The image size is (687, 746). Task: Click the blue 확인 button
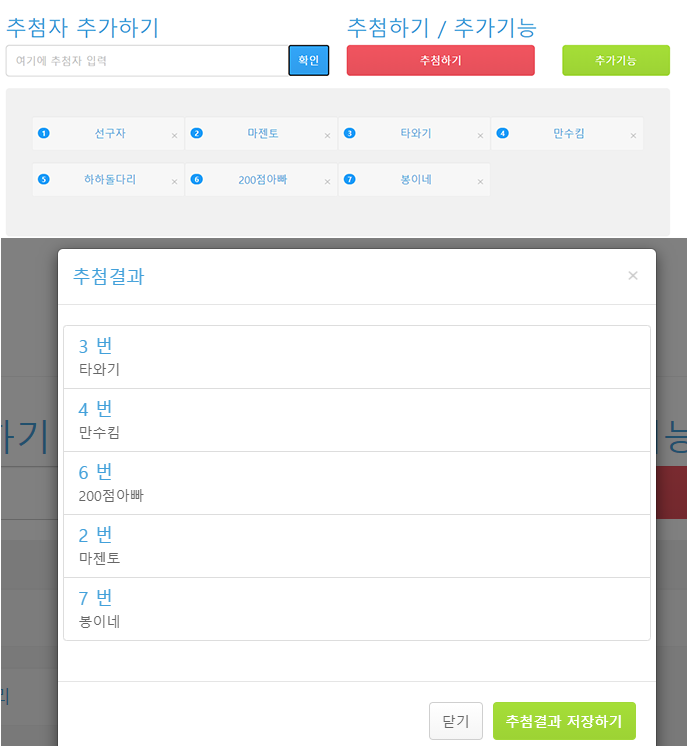pos(309,60)
